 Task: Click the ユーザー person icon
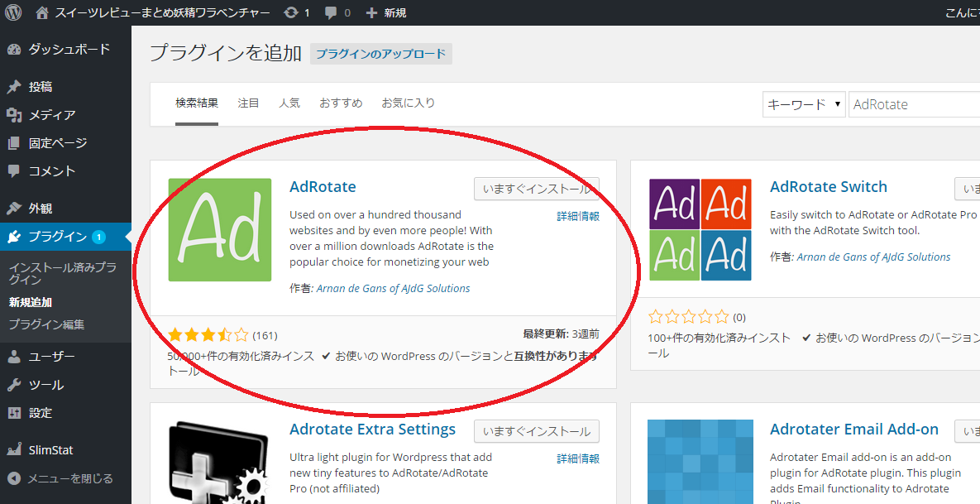(x=14, y=357)
